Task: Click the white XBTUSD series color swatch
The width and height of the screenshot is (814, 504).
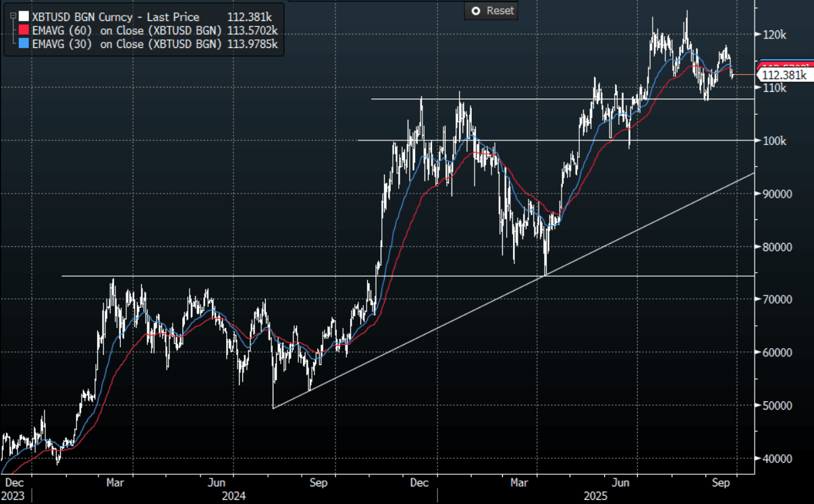Action: coord(24,15)
